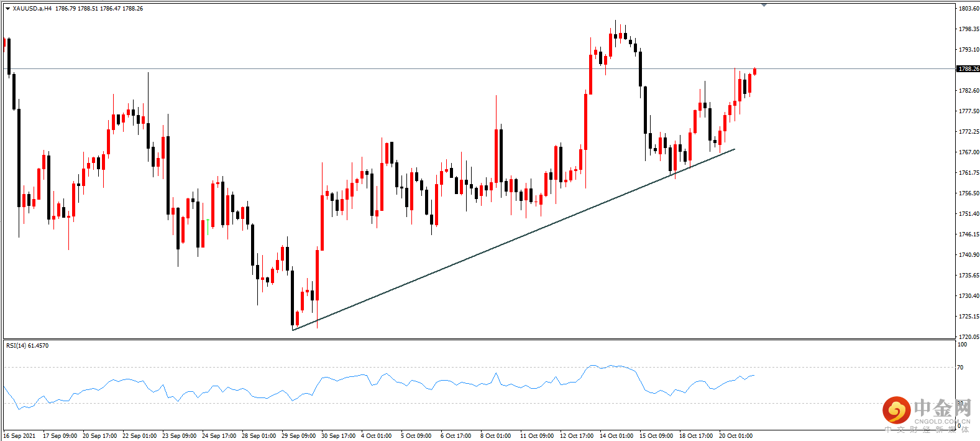Click the OHLC values 1786.79 1788.51 1786.47 1788.26
The width and height of the screenshot is (980, 441).
(x=99, y=9)
